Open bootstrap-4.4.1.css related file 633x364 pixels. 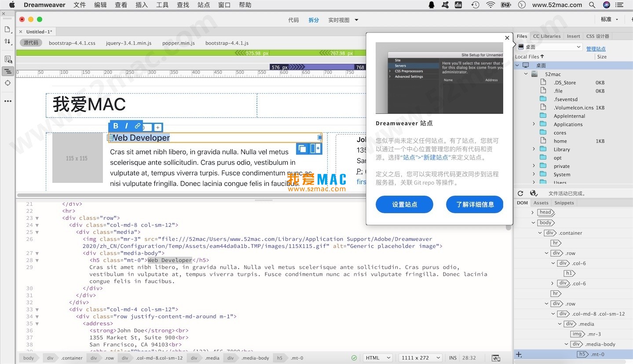72,43
